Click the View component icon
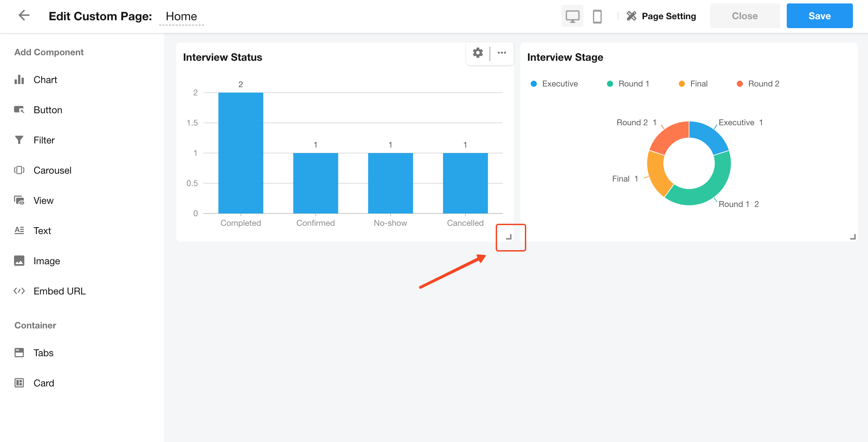 point(19,200)
